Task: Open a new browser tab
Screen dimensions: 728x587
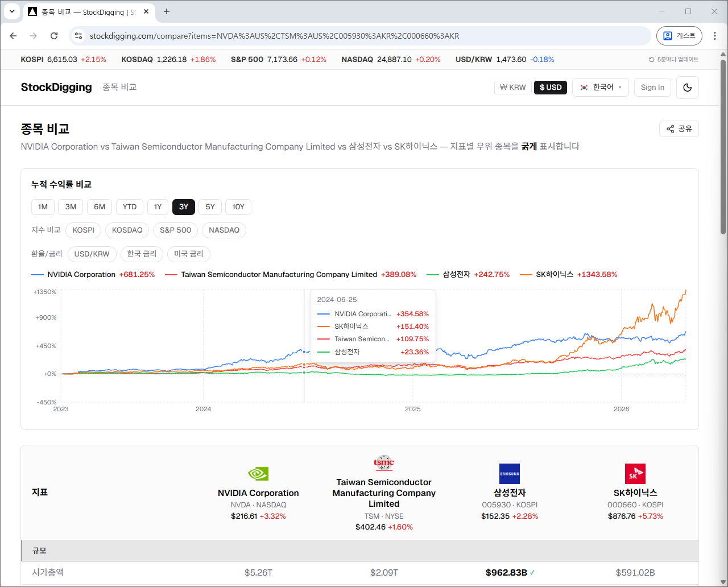Action: (x=167, y=11)
